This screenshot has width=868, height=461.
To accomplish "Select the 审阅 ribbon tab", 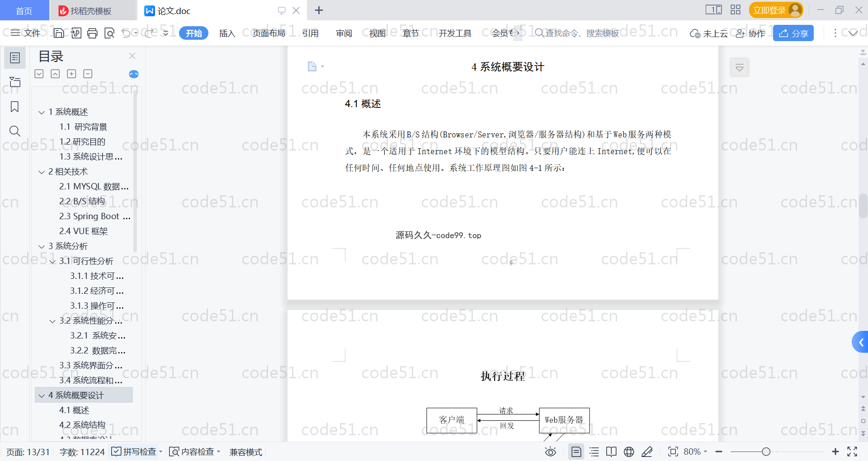I will coord(344,33).
